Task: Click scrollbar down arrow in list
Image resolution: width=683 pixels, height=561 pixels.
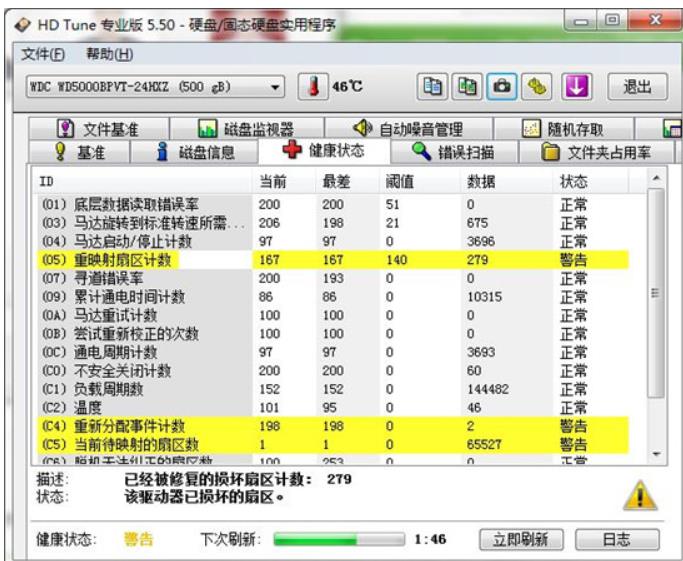Action: [x=656, y=454]
